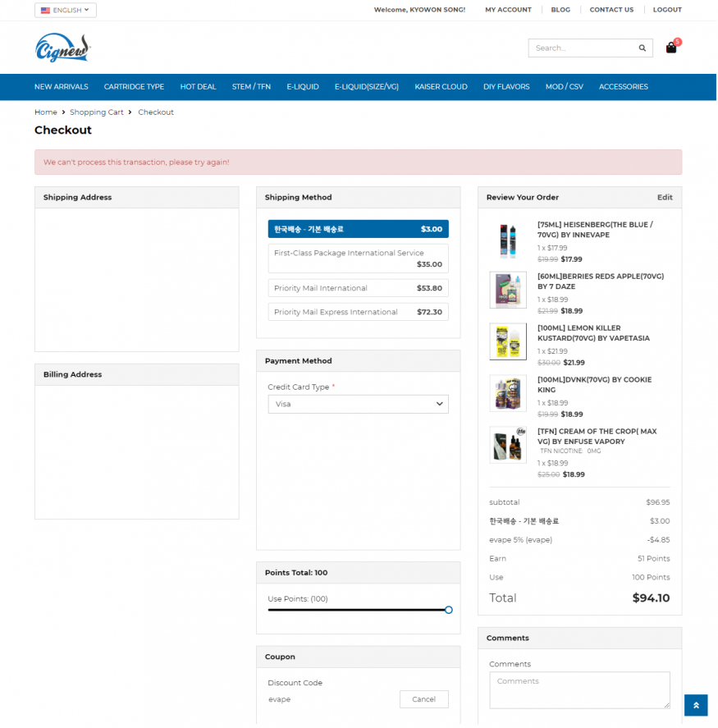Click the Berries Reds Apple product thumbnail
Image resolution: width=718 pixels, height=728 pixels.
click(509, 291)
